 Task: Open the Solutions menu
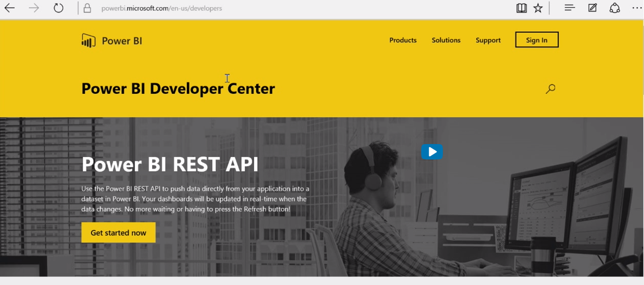(x=446, y=40)
